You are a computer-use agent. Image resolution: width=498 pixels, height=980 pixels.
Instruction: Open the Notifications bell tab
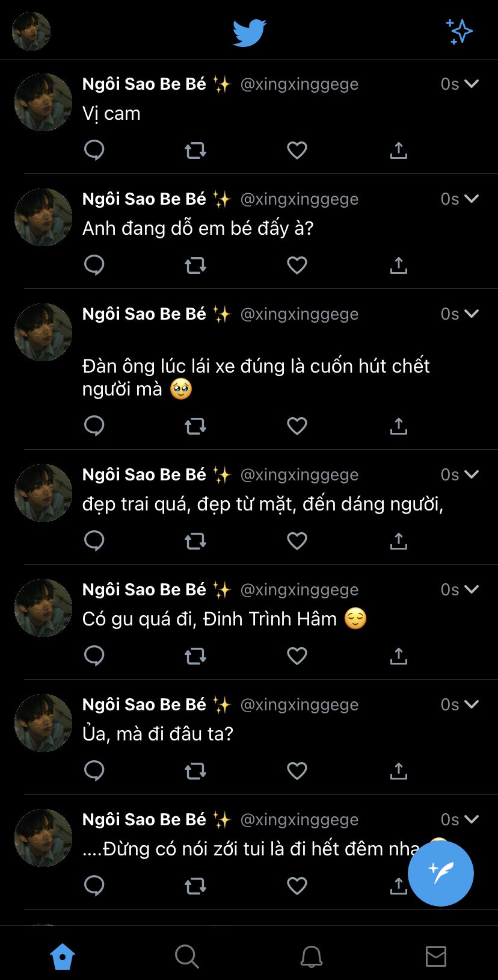[x=312, y=956]
